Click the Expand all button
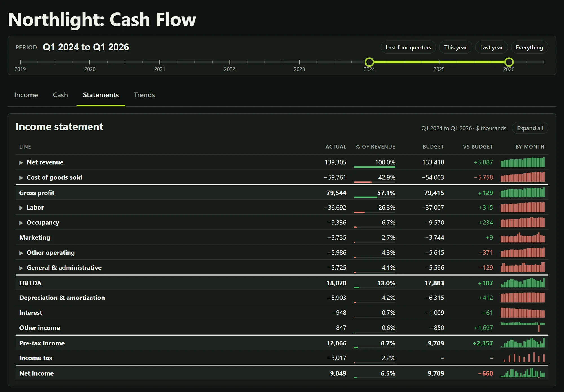 click(x=530, y=128)
